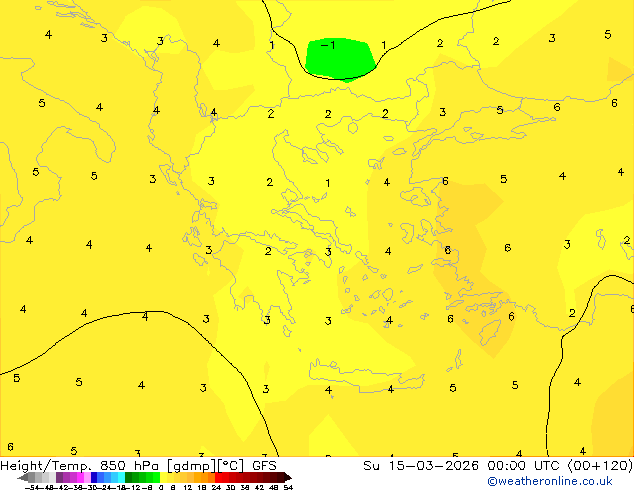Screen dimensions: 634x490
Task: Click the "Height/Temp. 850 hPa" map title
Action: [79, 465]
